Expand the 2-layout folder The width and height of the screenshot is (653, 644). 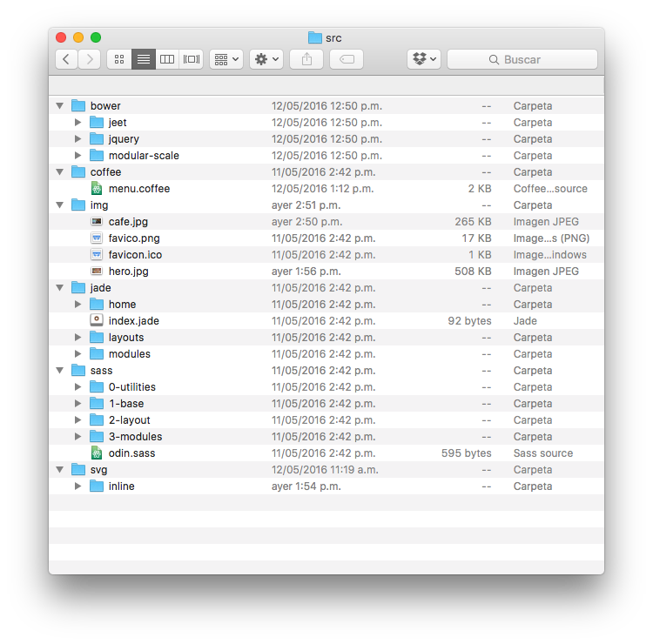(x=77, y=420)
